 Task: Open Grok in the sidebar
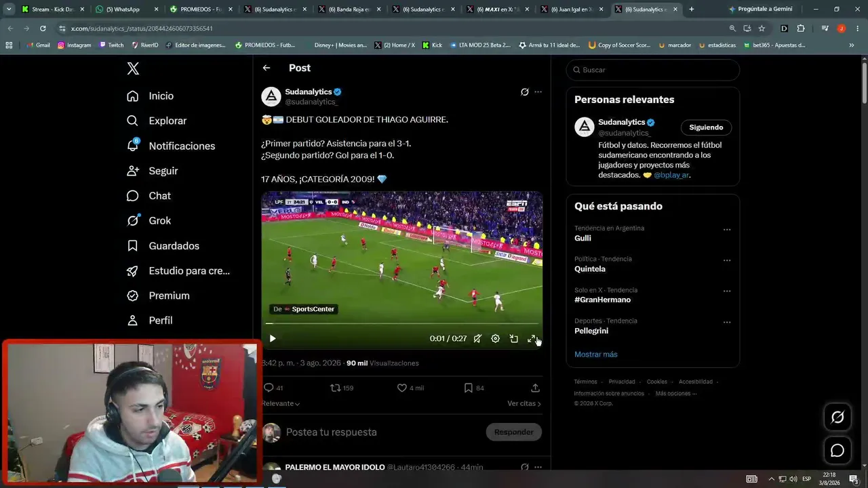click(149, 220)
